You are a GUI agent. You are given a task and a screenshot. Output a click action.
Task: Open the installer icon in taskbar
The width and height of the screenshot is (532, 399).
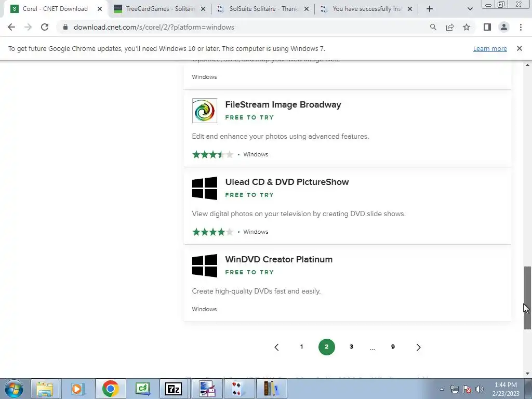pos(207,389)
